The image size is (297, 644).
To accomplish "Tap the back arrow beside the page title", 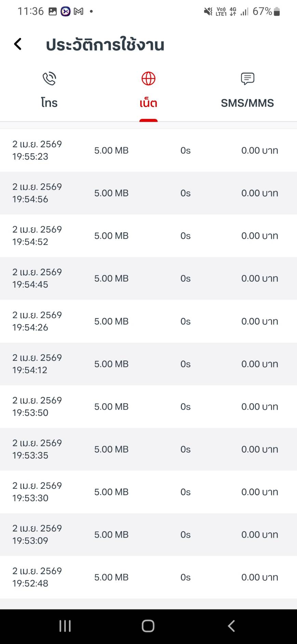I will point(18,44).
